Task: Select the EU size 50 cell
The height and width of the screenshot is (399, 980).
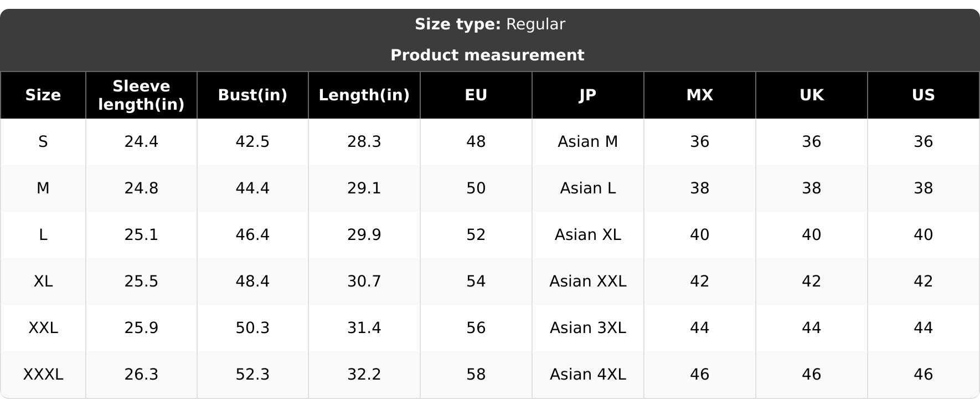Action: click(476, 188)
